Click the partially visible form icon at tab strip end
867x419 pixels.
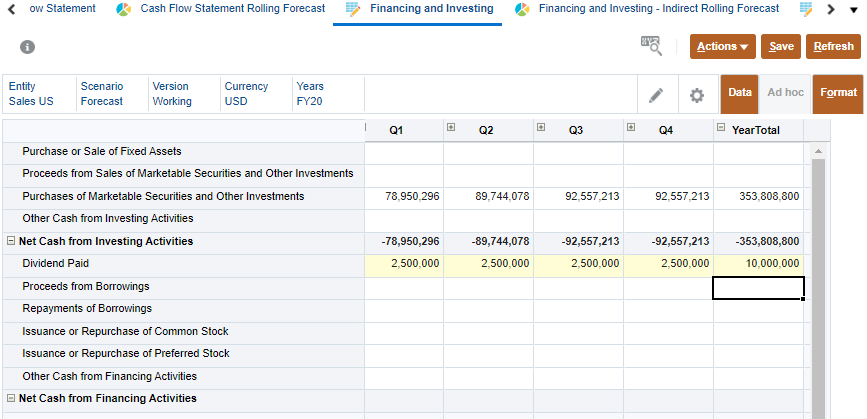[807, 9]
